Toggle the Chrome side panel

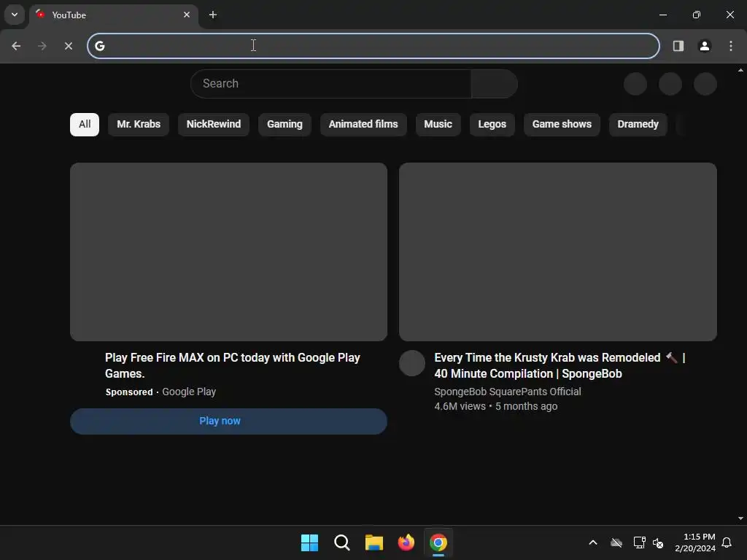pyautogui.click(x=678, y=46)
